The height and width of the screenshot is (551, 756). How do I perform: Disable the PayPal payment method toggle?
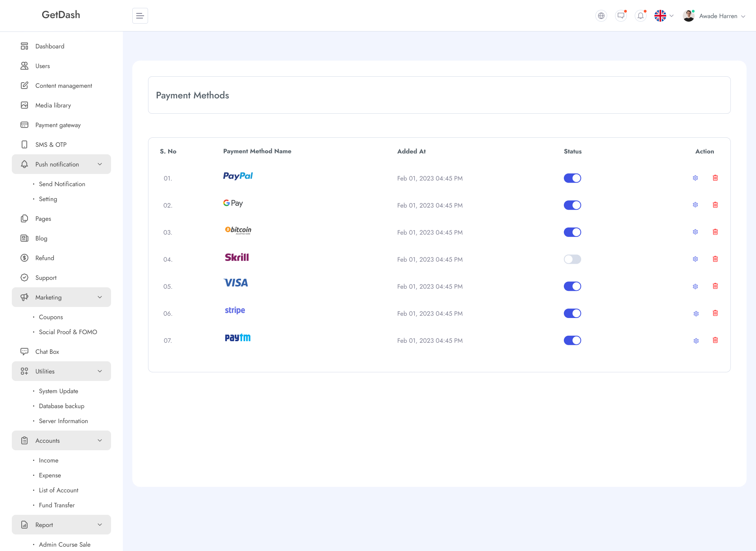point(572,178)
